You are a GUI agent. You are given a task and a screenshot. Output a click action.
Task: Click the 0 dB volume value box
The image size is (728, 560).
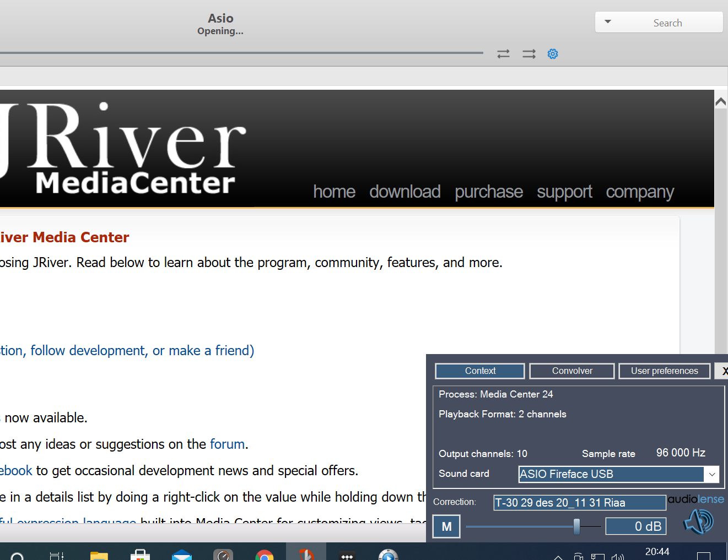[x=636, y=526]
